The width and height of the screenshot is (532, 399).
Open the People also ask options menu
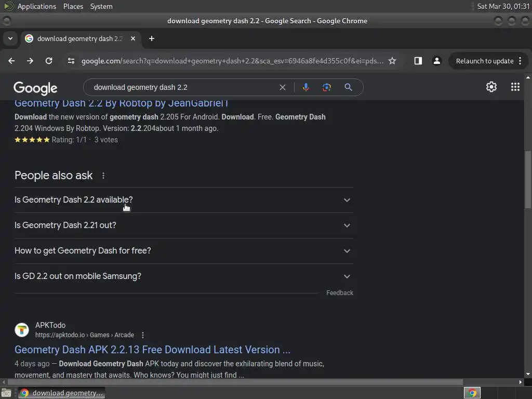103,176
